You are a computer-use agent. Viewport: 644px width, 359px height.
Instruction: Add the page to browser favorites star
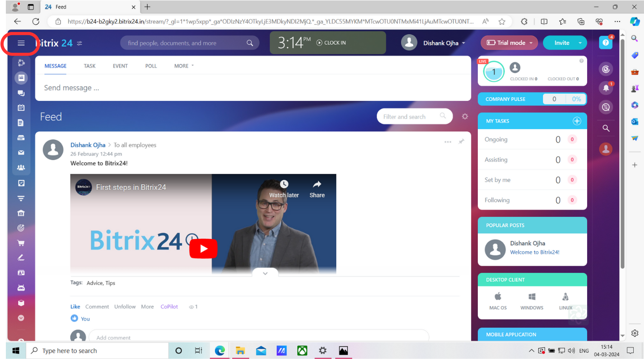[x=502, y=21]
